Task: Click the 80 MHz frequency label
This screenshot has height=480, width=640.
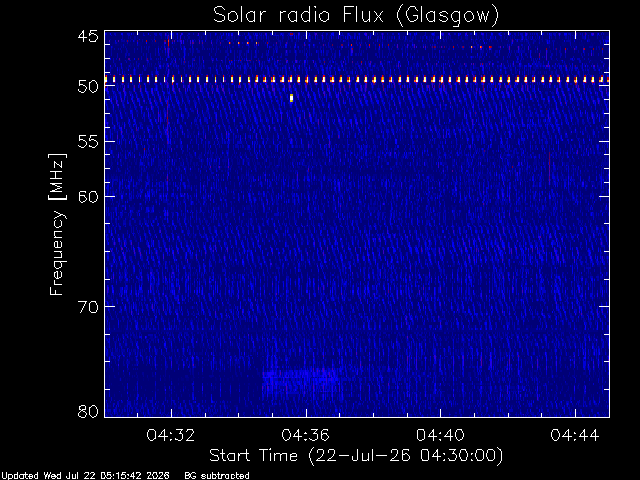Action: point(88,411)
